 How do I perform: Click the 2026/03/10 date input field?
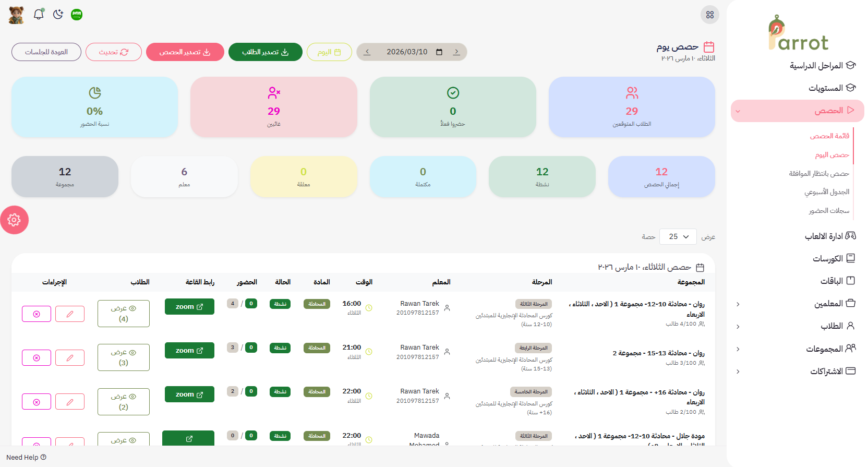point(412,52)
